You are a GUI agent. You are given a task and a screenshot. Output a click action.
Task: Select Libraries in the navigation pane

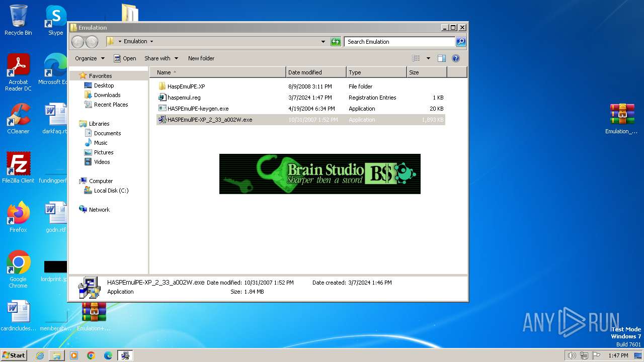point(99,124)
